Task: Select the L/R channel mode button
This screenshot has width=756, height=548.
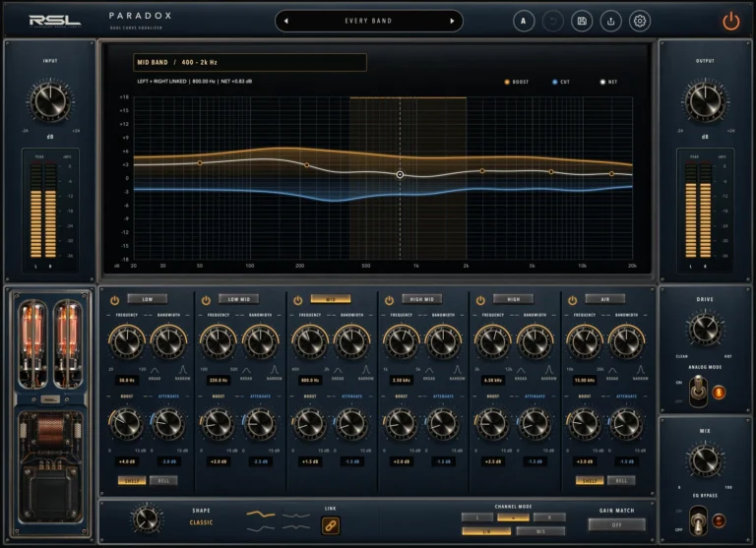Action: (486, 531)
